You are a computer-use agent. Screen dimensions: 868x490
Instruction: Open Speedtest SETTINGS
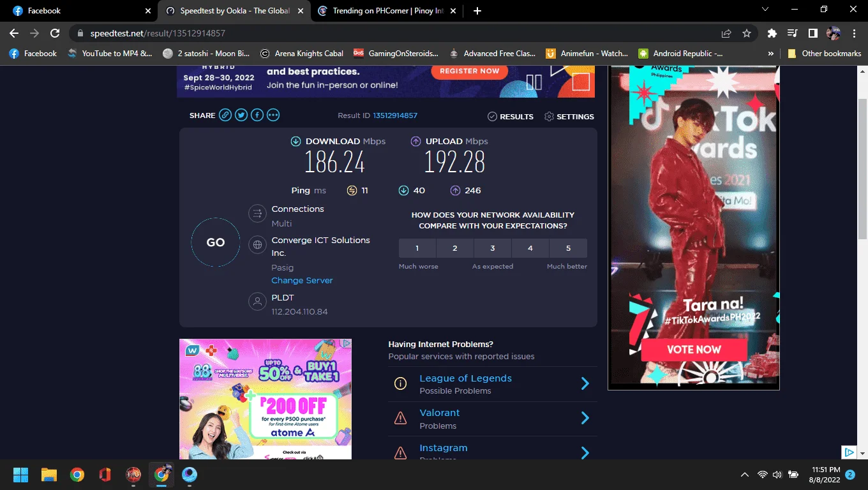pyautogui.click(x=569, y=116)
